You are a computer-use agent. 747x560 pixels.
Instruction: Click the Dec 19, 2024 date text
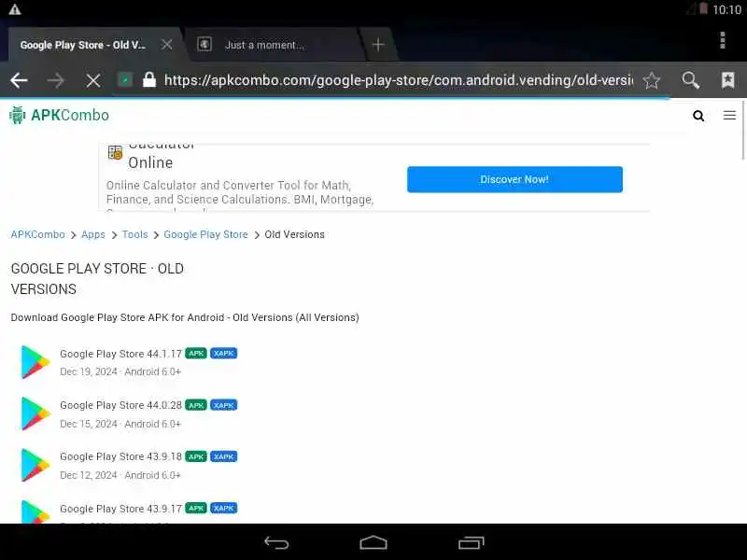tap(89, 371)
